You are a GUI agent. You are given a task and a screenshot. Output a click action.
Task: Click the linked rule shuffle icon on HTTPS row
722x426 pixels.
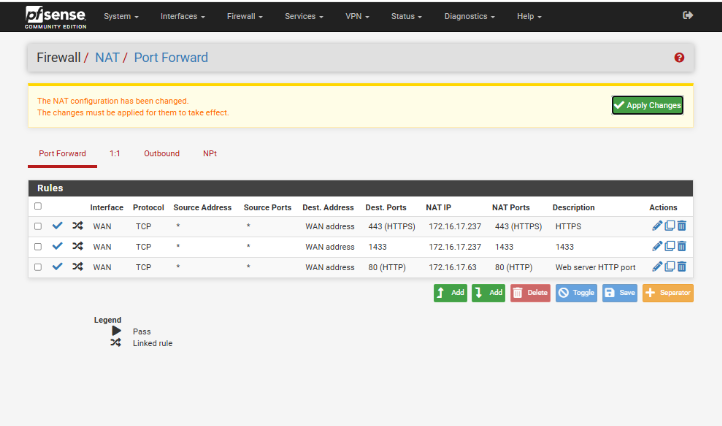click(76, 226)
